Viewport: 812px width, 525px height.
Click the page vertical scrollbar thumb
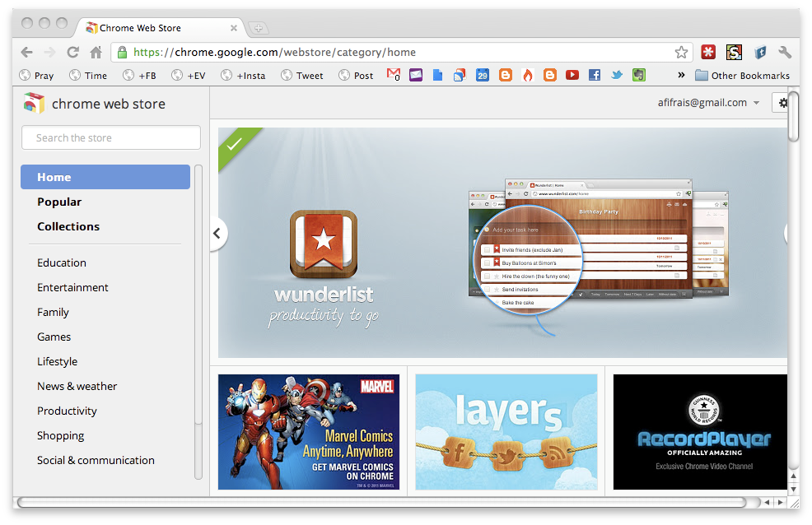point(793,114)
